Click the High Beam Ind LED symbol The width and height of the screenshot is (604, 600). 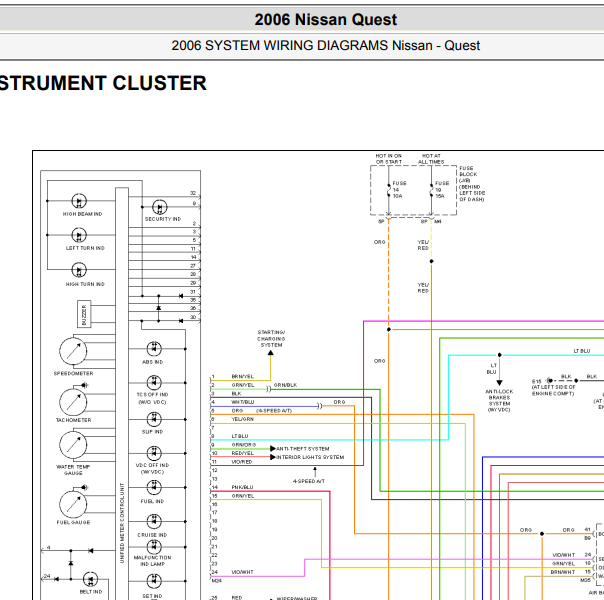point(79,201)
